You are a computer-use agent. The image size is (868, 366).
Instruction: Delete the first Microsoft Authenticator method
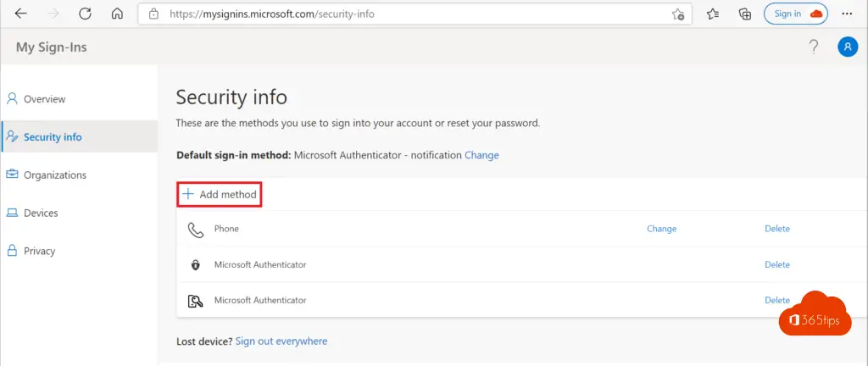point(777,265)
